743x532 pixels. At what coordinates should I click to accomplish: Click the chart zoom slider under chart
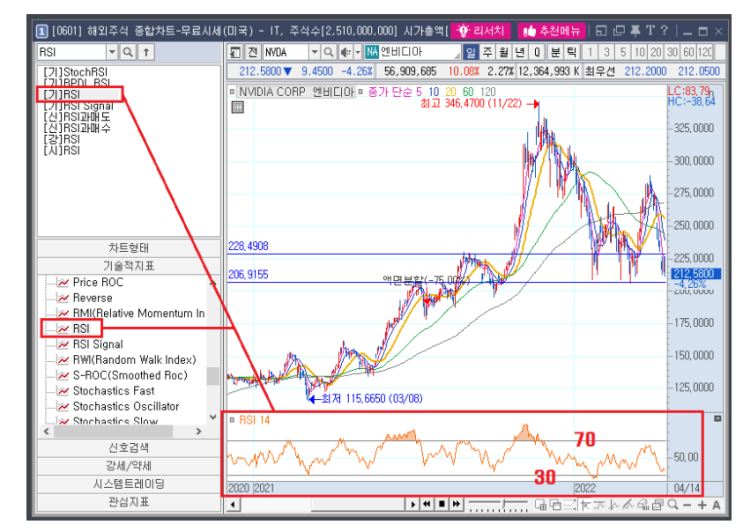click(x=498, y=505)
